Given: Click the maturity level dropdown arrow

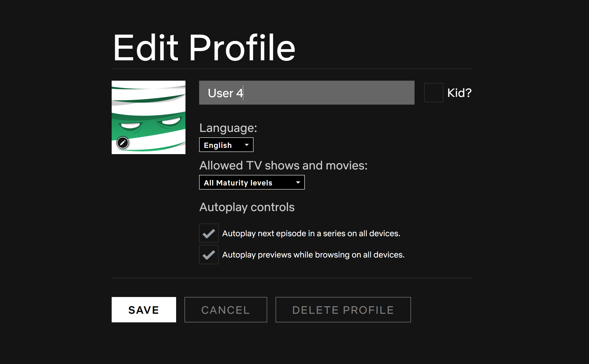Looking at the screenshot, I should (298, 183).
